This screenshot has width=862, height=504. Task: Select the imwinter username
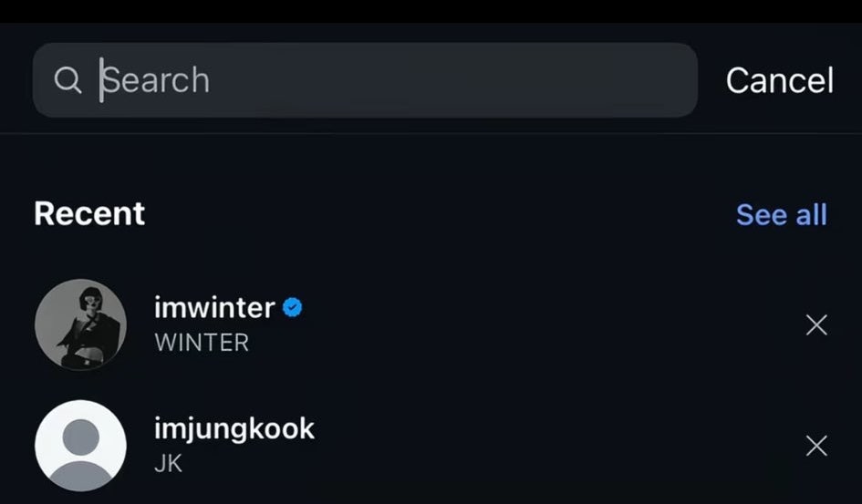coord(214,308)
